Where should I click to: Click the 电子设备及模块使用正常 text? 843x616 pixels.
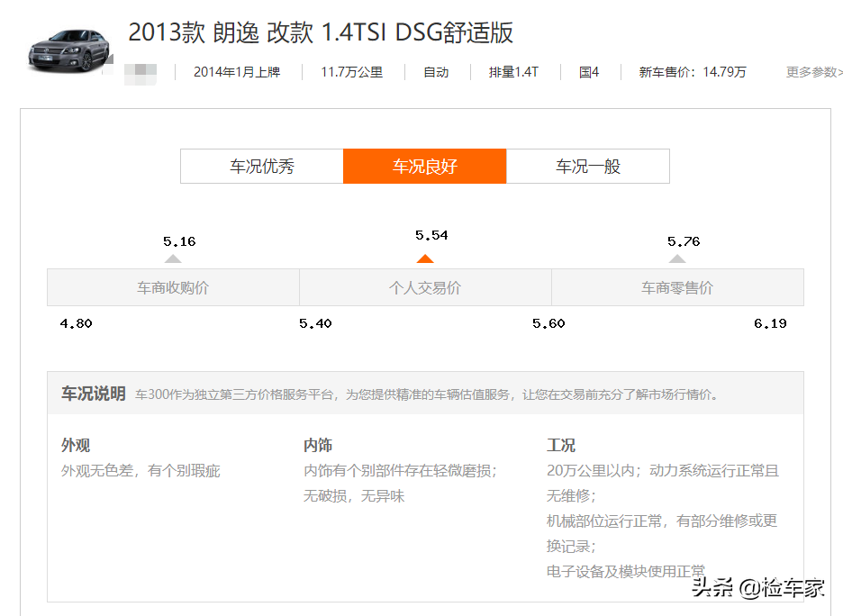[x=626, y=571]
